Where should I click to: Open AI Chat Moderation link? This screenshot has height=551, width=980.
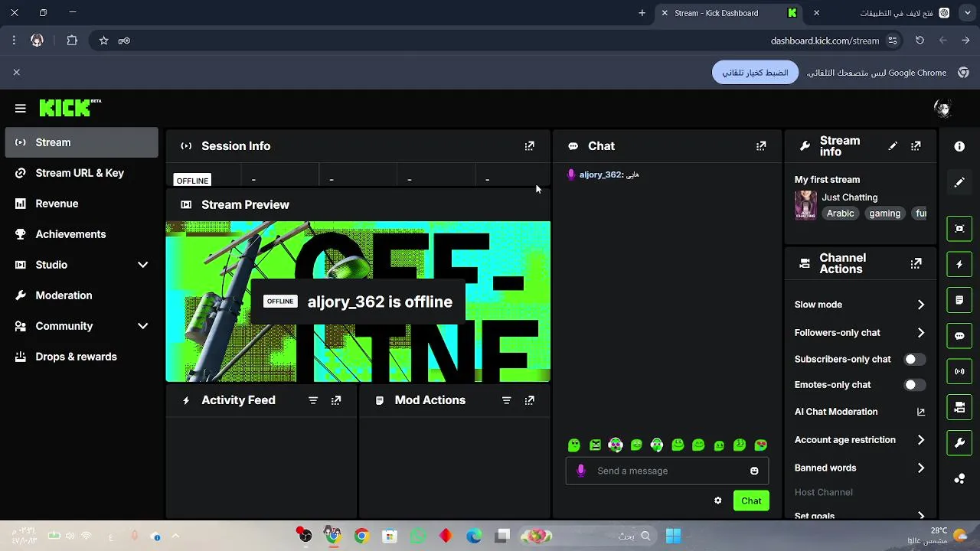861,412
